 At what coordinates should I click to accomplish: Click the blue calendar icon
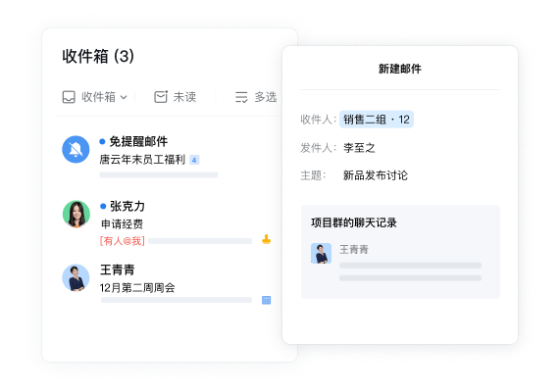(x=267, y=300)
